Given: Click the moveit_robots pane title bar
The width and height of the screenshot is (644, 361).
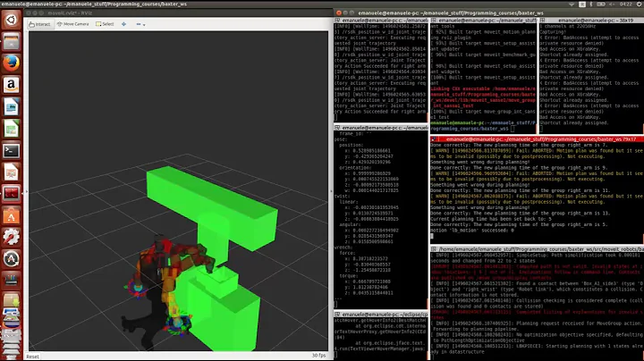Looking at the screenshot, I should (x=537, y=249).
